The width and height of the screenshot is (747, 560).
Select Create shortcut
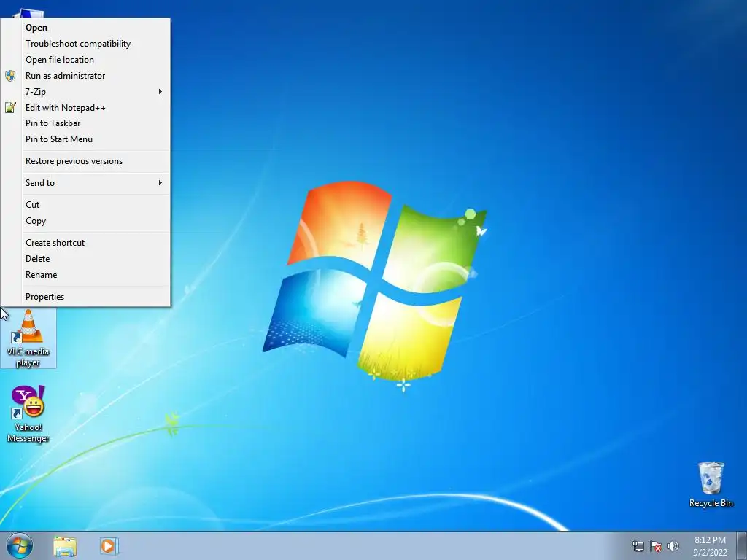85,243
